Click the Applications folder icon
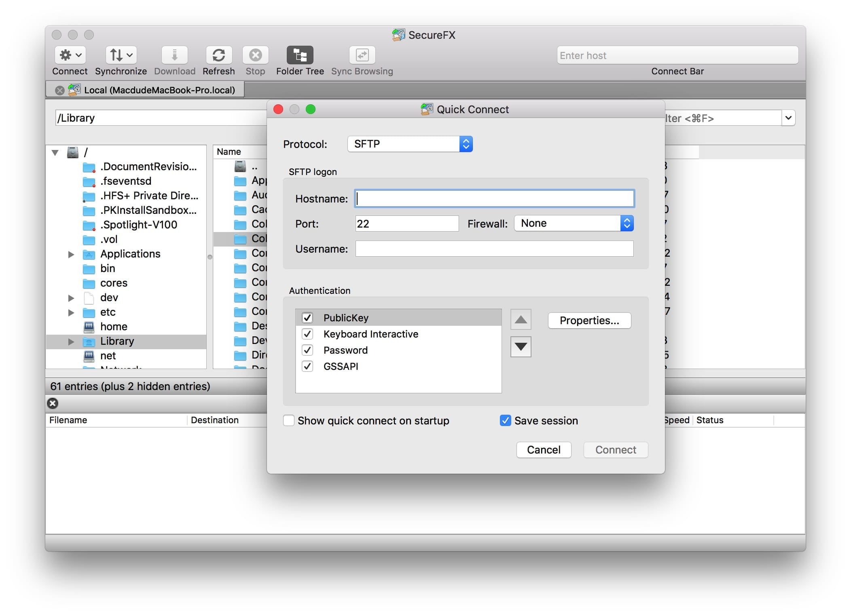Screen dimensions: 851x616 (89, 254)
